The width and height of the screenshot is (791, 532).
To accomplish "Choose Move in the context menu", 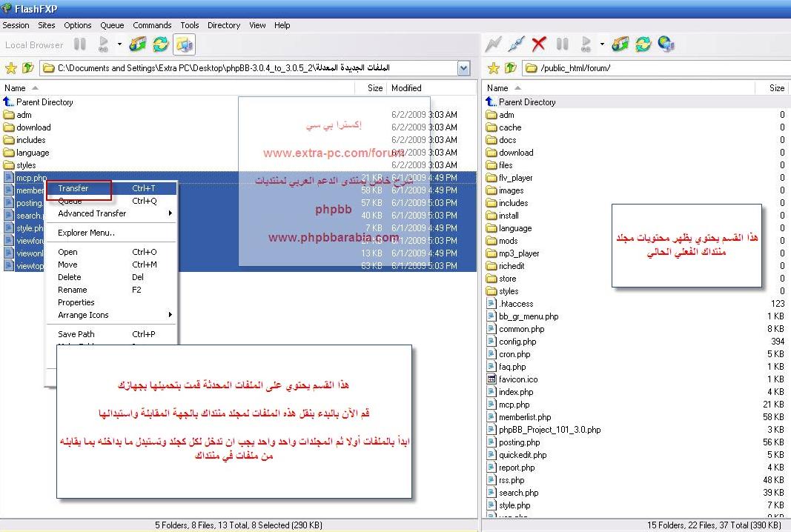I will (111, 265).
